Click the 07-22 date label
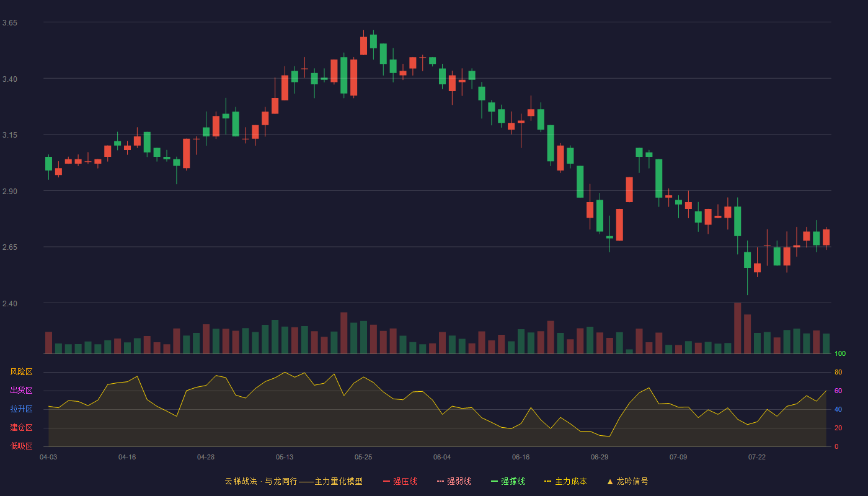This screenshot has width=868, height=496. click(757, 457)
